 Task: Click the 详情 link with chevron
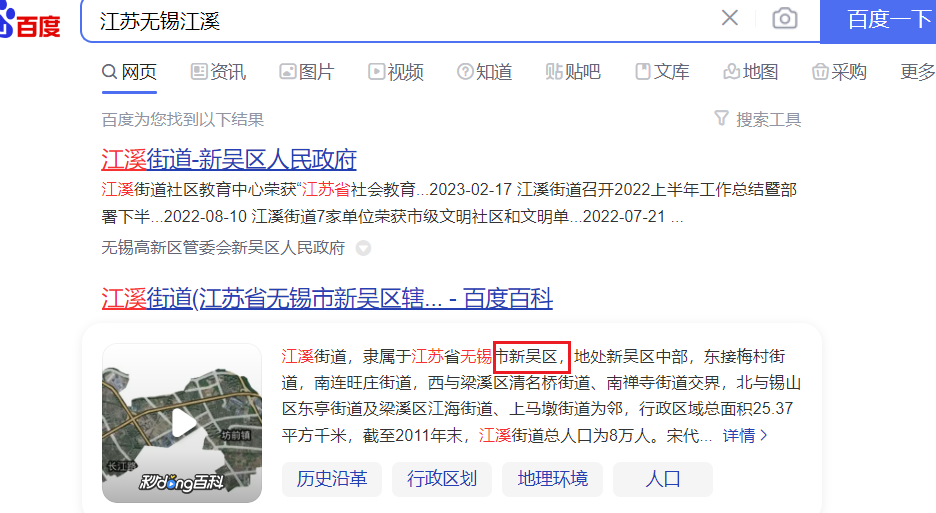pyautogui.click(x=745, y=435)
